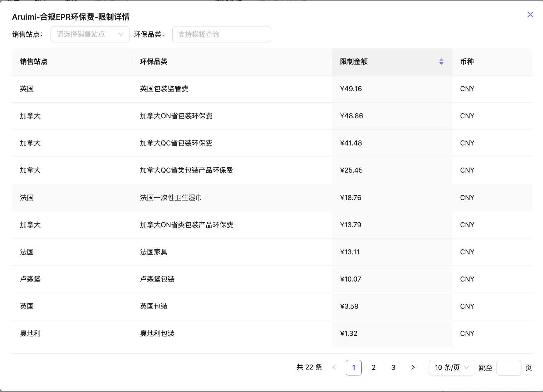Open the 10 条/页 page size dropdown
This screenshot has width=543, height=392.
pyautogui.click(x=452, y=367)
